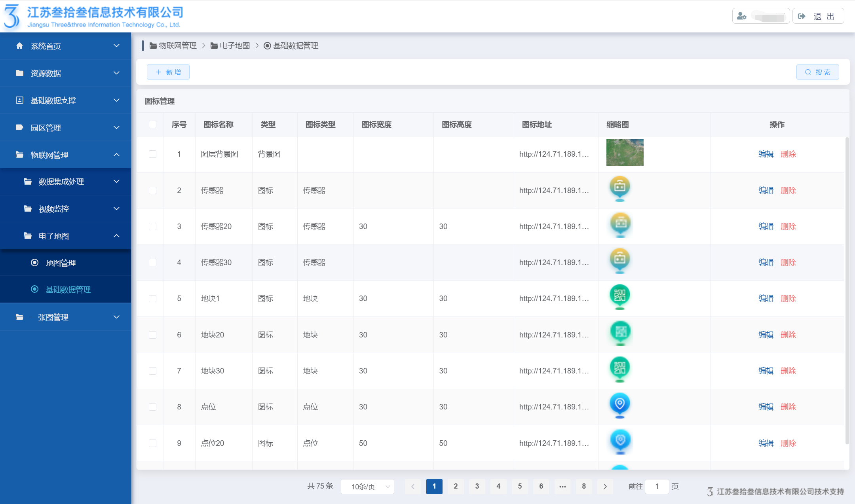This screenshot has width=855, height=504.
Task: Click the plus icon in the 新增 button
Action: click(159, 72)
